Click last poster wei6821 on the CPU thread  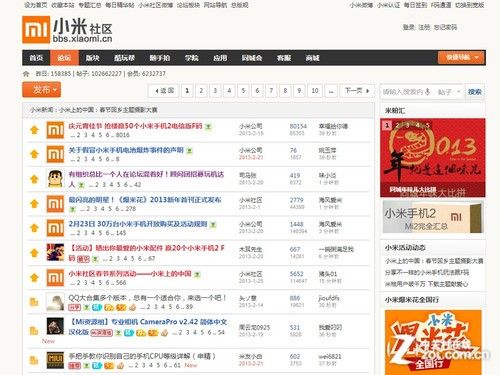pyautogui.click(x=330, y=356)
